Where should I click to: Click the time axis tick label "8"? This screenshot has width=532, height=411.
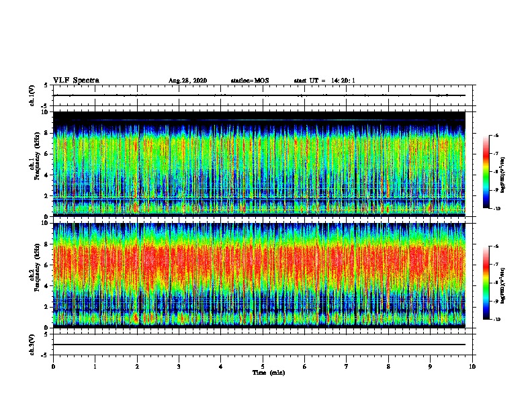(388, 367)
